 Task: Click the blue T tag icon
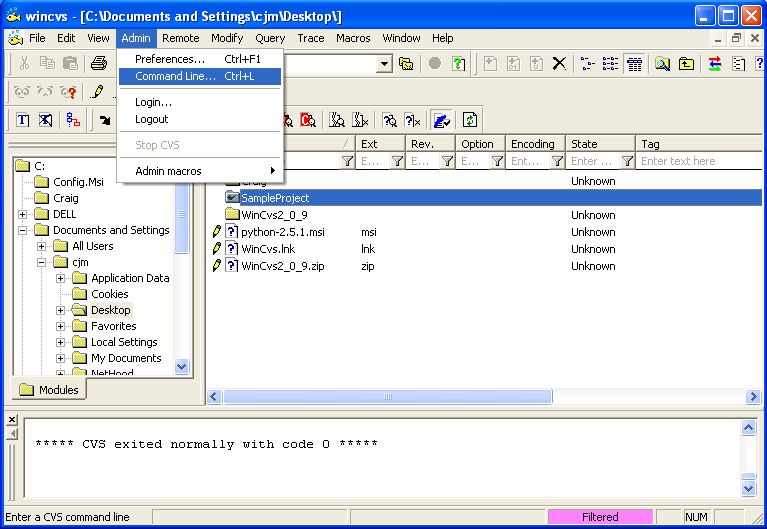pos(23,120)
